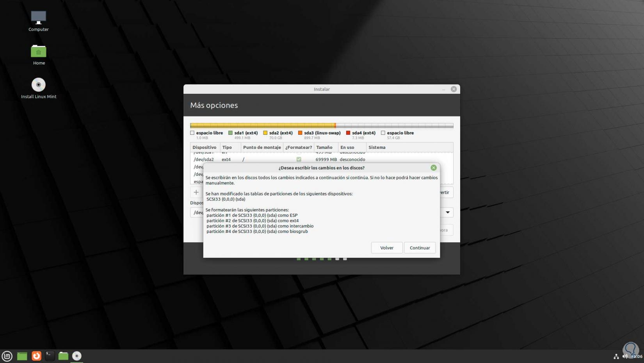This screenshot has height=363, width=644.
Task: Select the installer disc taskbar item
Action: (x=77, y=356)
